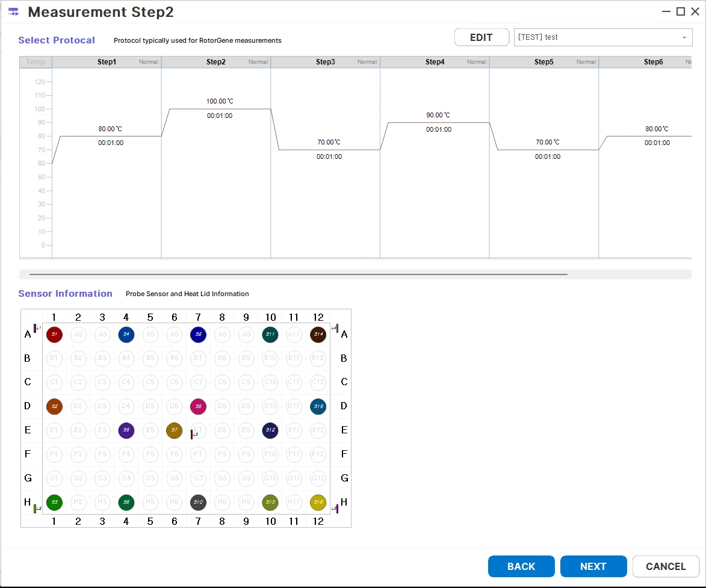Select the Step6 column header
Viewport: 706px width, 588px height.
click(646, 62)
